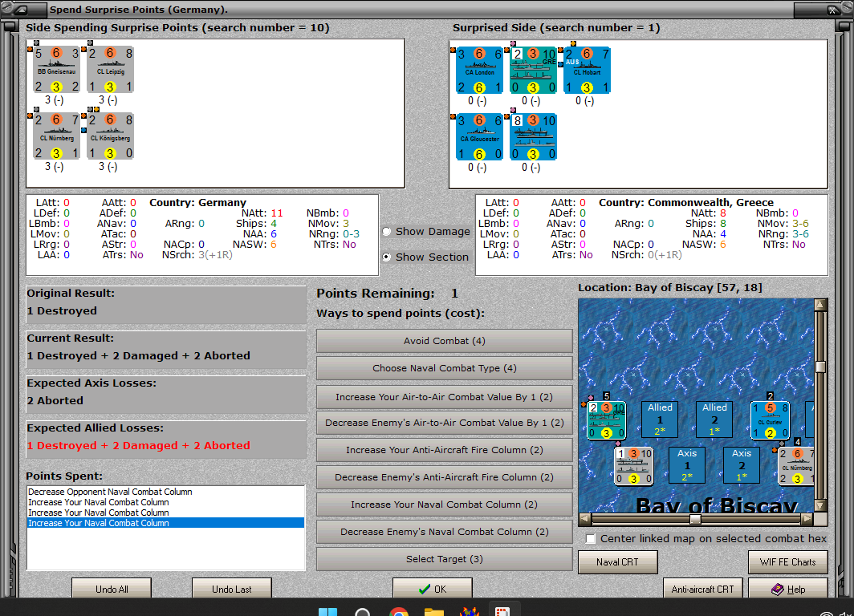The image size is (854, 616).
Task: Click red Expected Allied Losses result text
Action: tap(138, 446)
